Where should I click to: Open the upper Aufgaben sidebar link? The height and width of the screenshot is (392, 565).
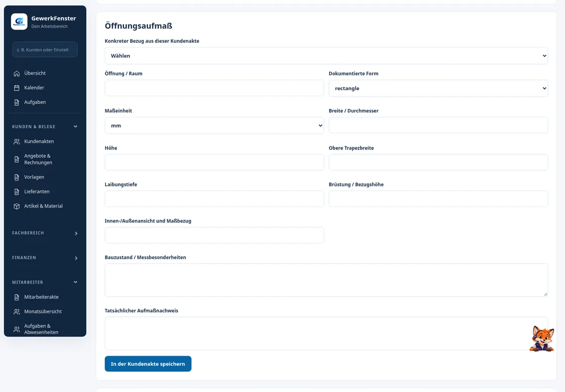45,102
